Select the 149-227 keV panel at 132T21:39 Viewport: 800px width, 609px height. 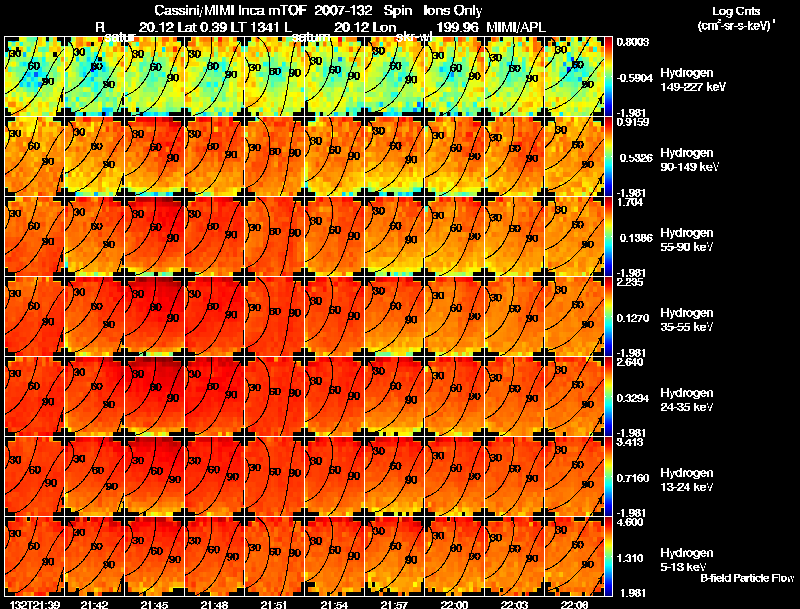[x=34, y=77]
